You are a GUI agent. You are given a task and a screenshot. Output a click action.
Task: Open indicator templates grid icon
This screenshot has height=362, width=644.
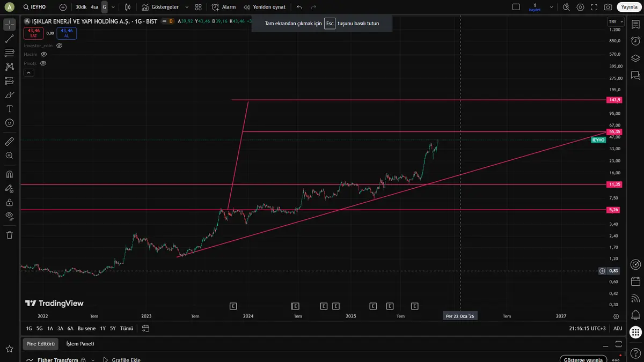point(199,7)
